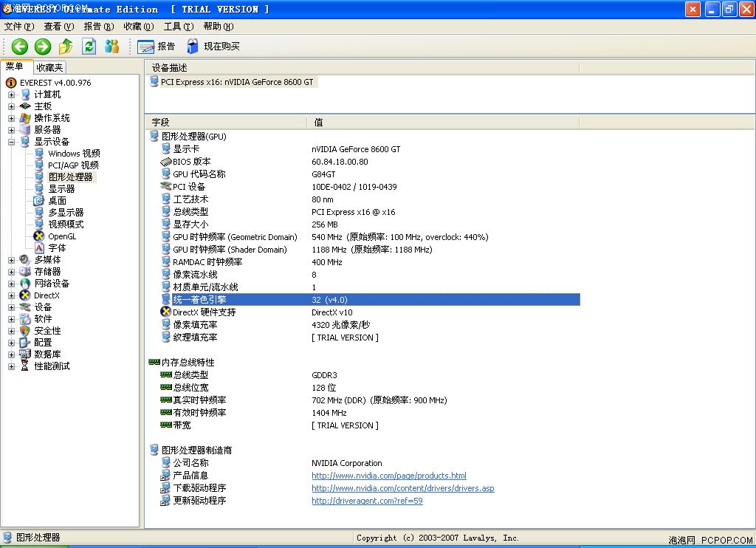Select the PCI/AGP 视频 tree item
Image resolution: width=756 pixels, height=548 pixels.
tap(73, 165)
